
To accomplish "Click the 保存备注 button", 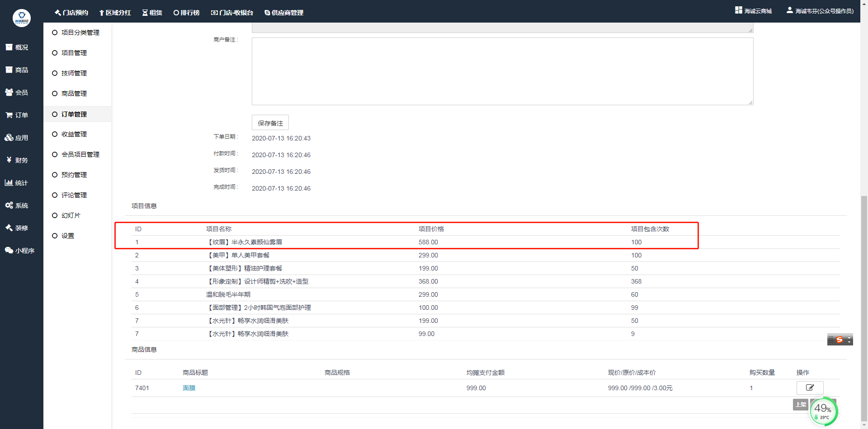I will point(270,123).
